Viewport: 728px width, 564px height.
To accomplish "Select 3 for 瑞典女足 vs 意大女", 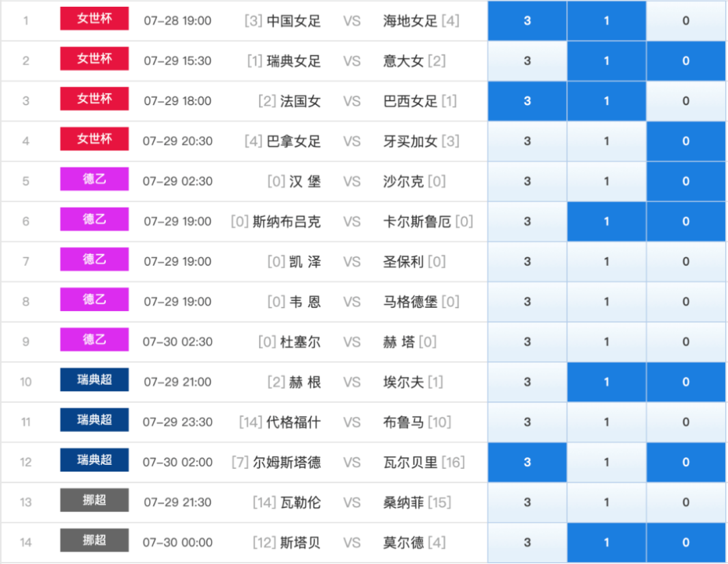I will 527,61.
